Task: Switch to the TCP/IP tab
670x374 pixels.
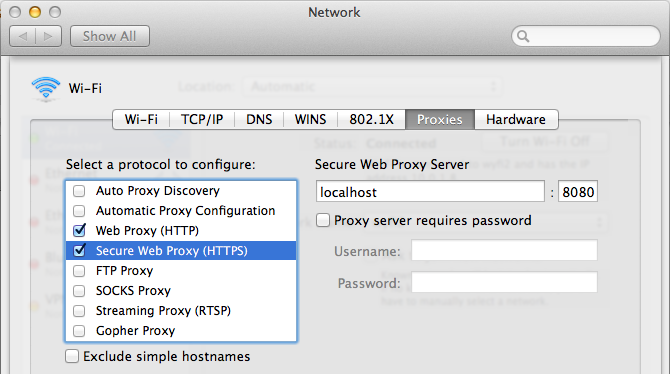Action: click(202, 119)
